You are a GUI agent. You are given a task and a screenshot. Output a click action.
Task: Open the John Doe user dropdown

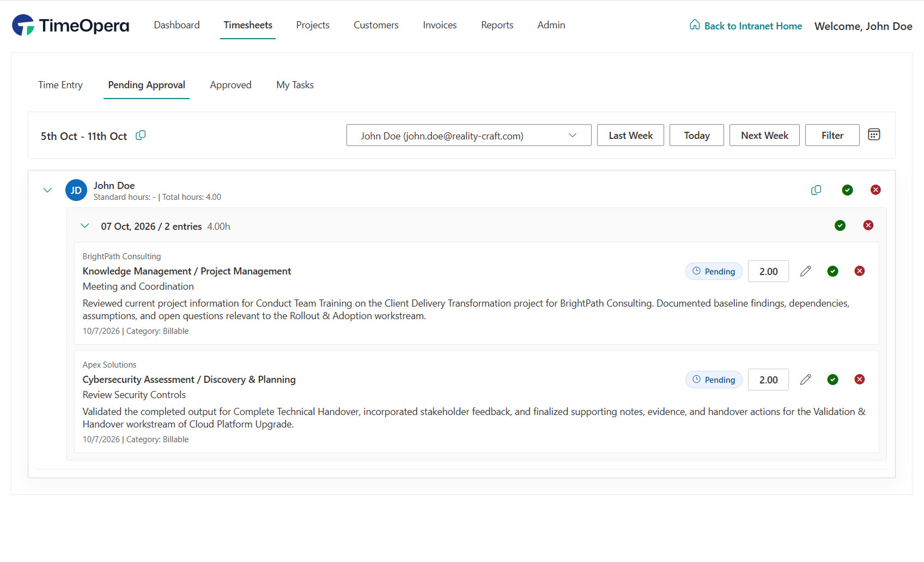[x=469, y=135]
